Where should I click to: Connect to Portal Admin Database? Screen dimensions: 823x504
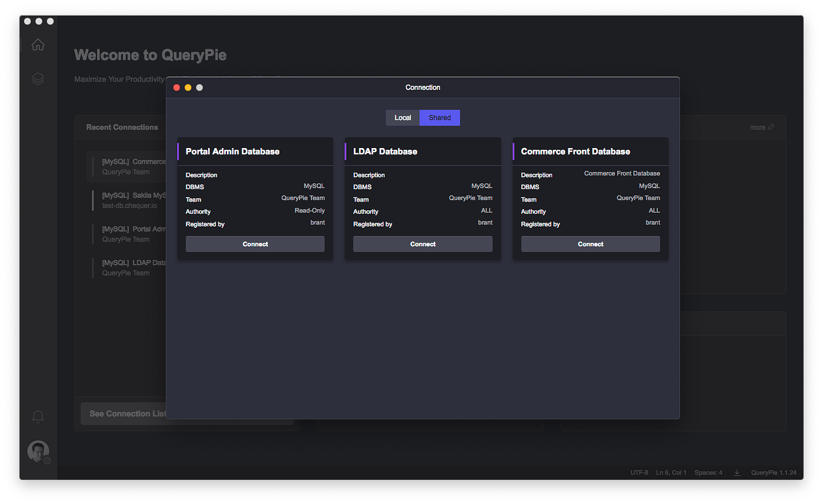[255, 244]
